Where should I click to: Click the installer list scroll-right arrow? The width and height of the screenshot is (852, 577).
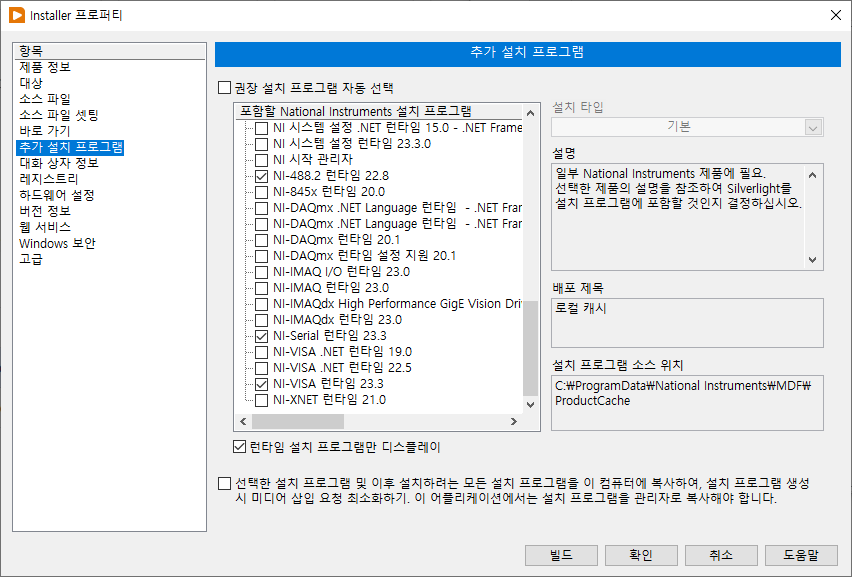(x=513, y=422)
